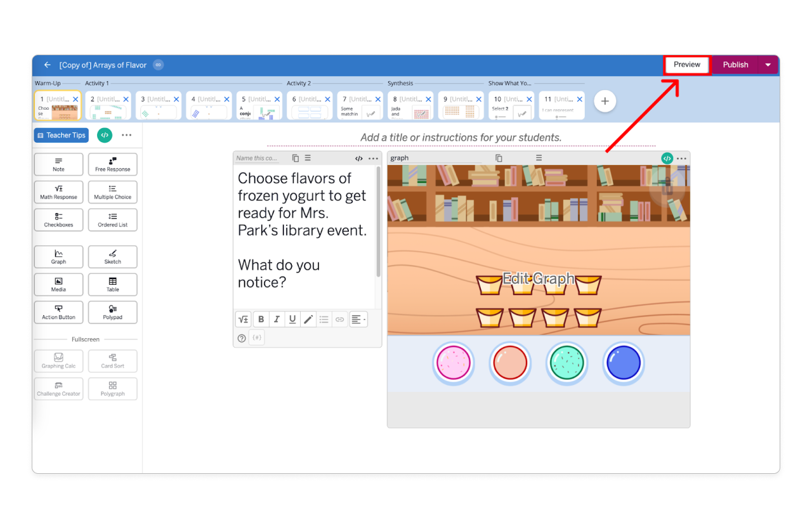Click the Preview button
Screen dimensions: 812x529
coord(686,65)
